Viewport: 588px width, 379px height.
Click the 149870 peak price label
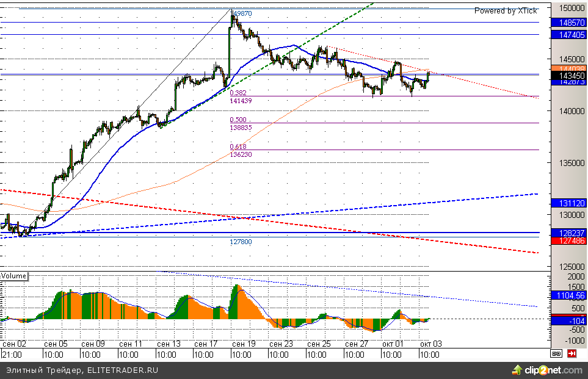click(241, 13)
